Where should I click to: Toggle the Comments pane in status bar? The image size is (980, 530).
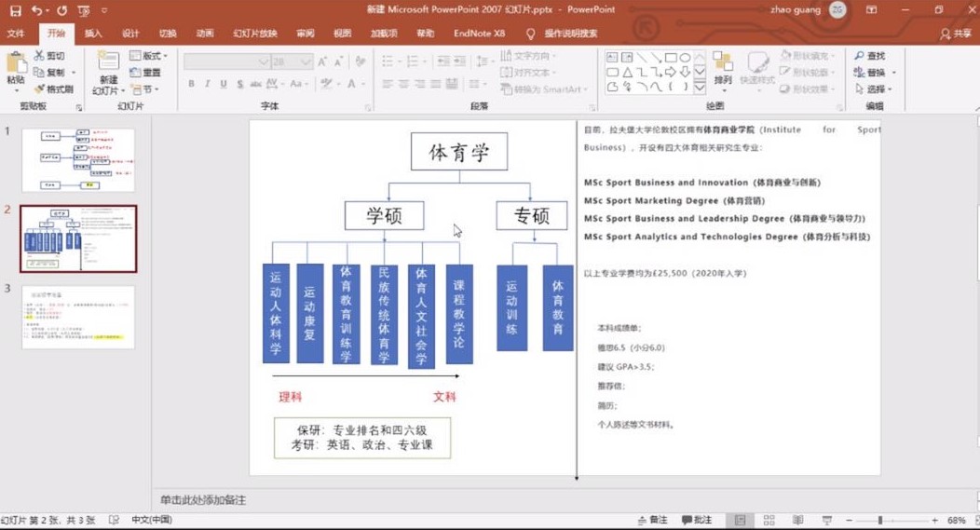(x=696, y=520)
